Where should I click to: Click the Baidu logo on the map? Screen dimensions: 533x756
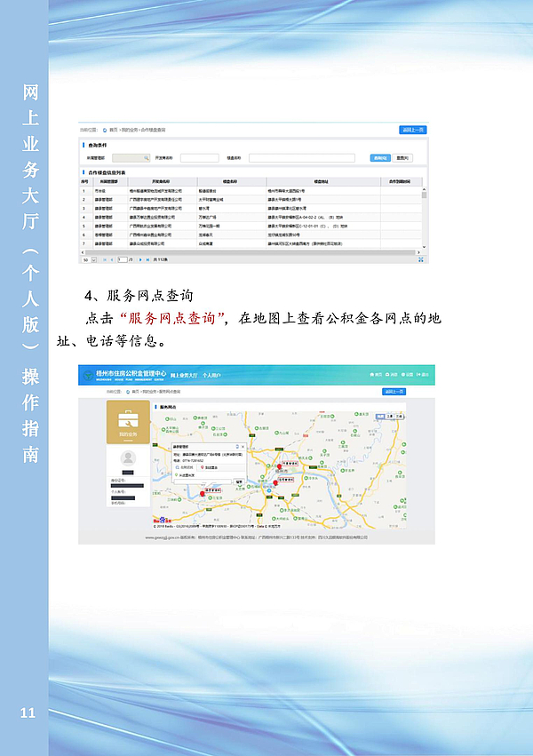pos(160,521)
